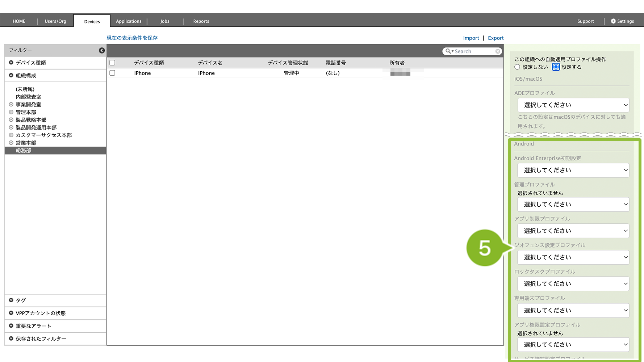Click the Export link

point(495,38)
